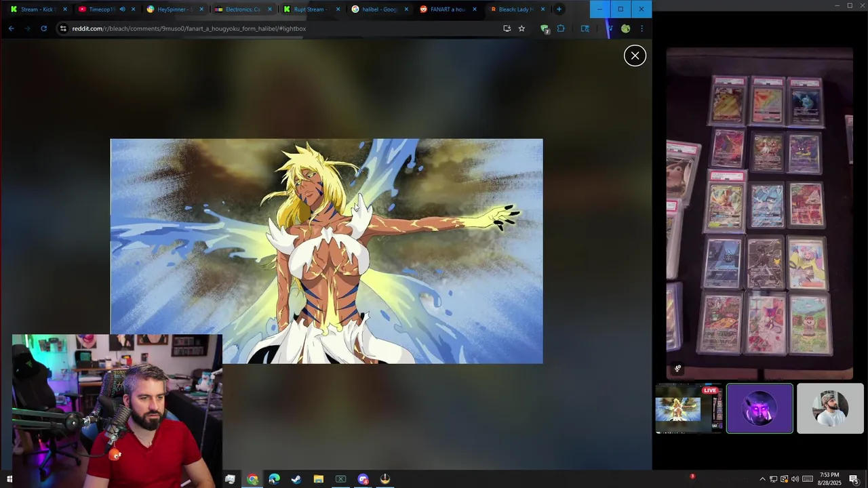Open the green Xbox app taskbar icon
The width and height of the screenshot is (868, 488).
(x=340, y=479)
